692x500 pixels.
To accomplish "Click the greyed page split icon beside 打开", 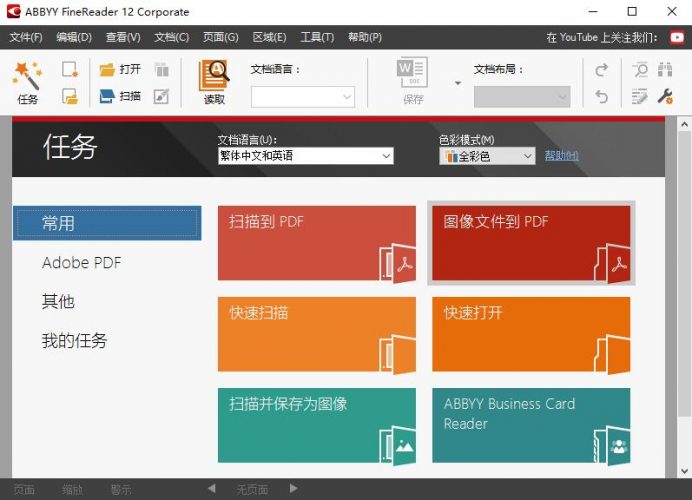I will coord(162,69).
